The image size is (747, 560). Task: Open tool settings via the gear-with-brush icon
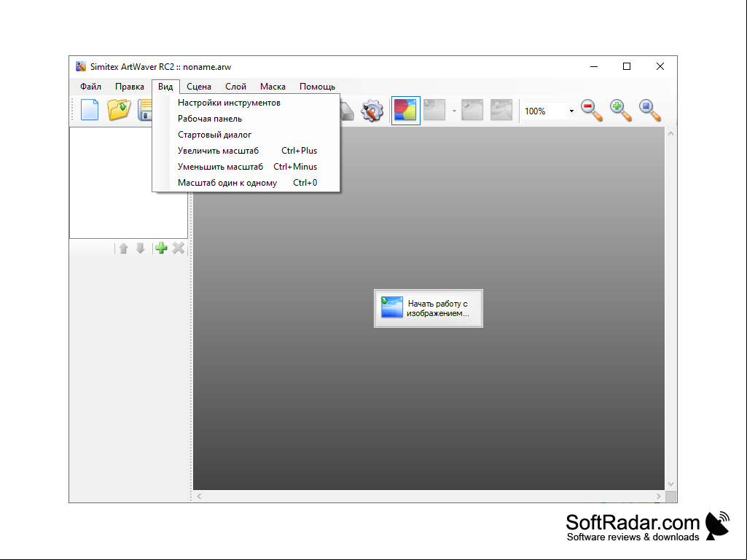click(372, 111)
